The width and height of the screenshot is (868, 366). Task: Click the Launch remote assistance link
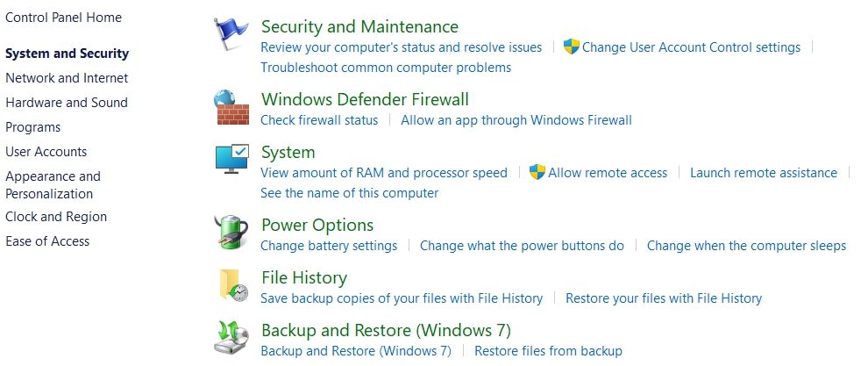click(763, 173)
